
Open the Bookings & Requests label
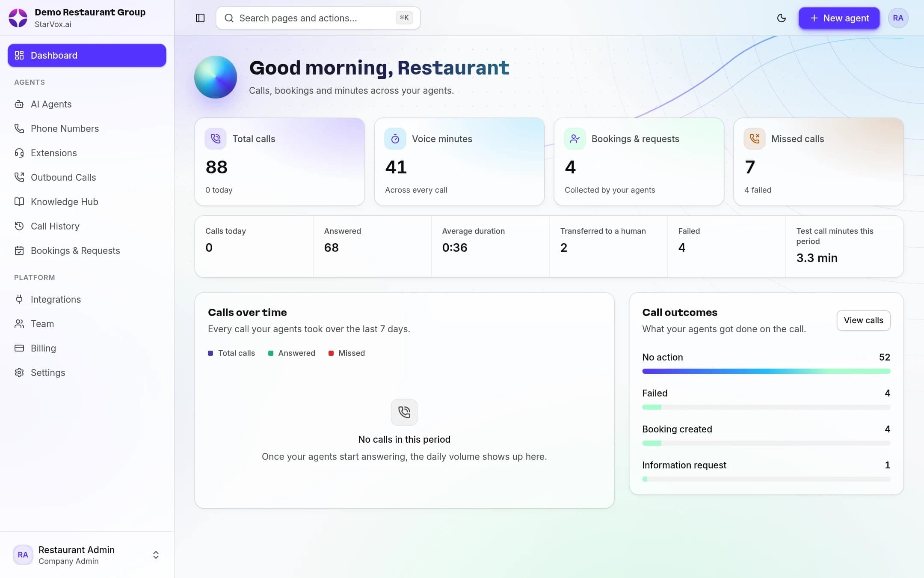(x=75, y=250)
